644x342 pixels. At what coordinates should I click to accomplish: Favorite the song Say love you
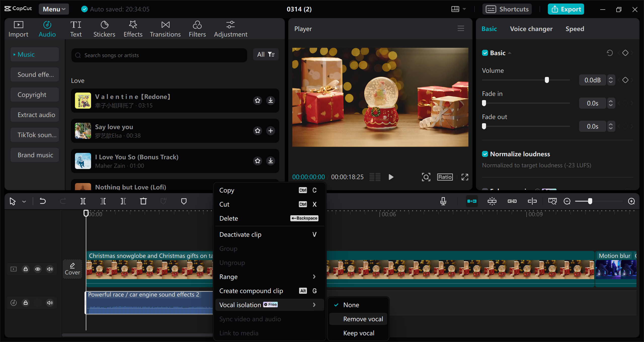(x=257, y=131)
